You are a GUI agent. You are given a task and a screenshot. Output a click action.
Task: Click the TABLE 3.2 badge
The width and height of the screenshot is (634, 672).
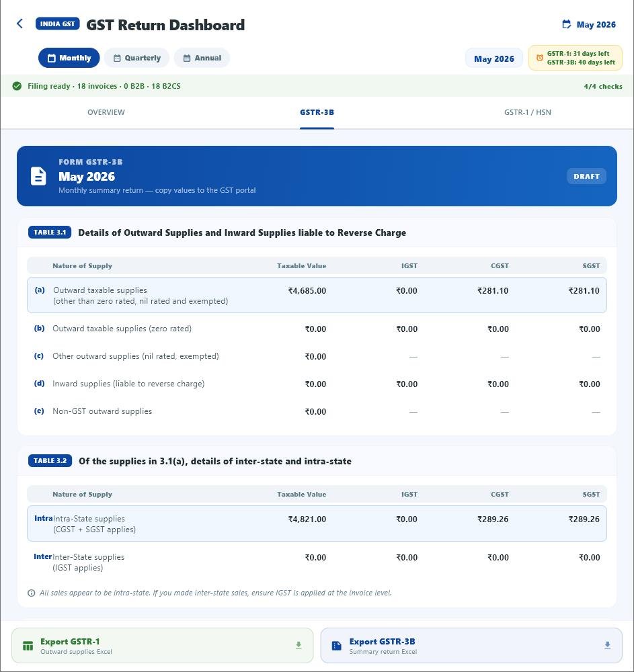(x=50, y=461)
